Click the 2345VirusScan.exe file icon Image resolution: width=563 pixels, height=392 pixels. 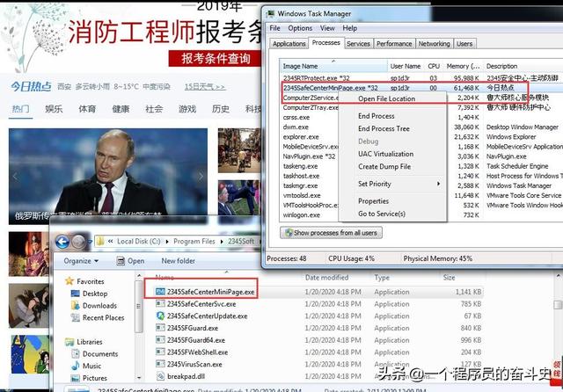(160, 364)
